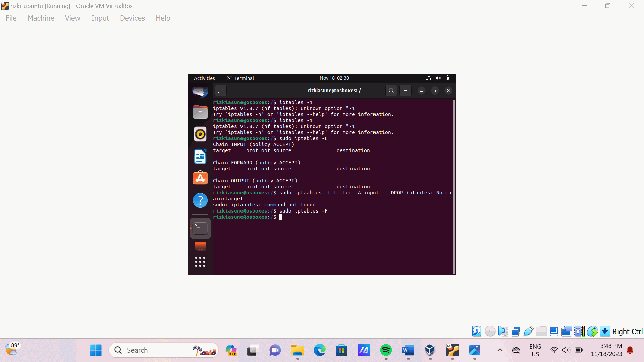The width and height of the screenshot is (644, 362).
Task: Open Spotify from the taskbar
Action: pos(386,350)
